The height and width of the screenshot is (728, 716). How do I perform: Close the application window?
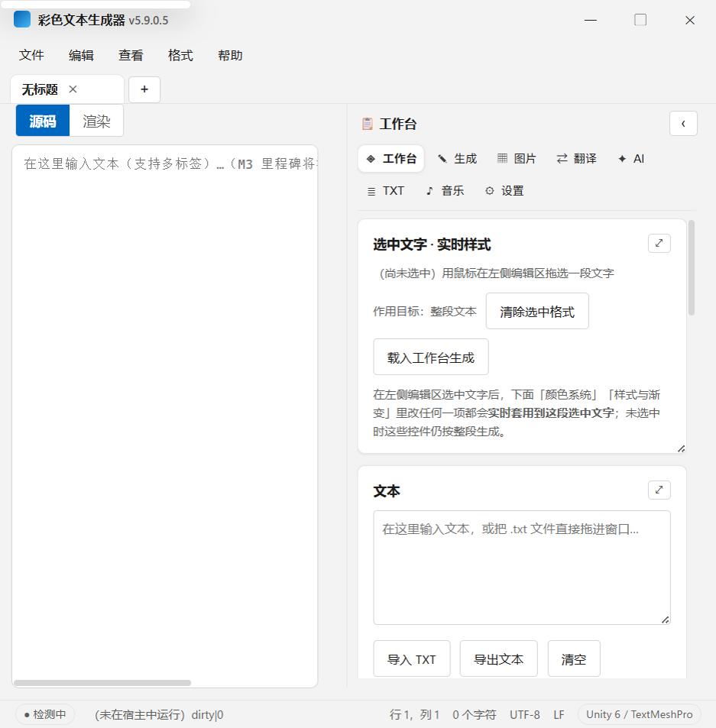[690, 20]
